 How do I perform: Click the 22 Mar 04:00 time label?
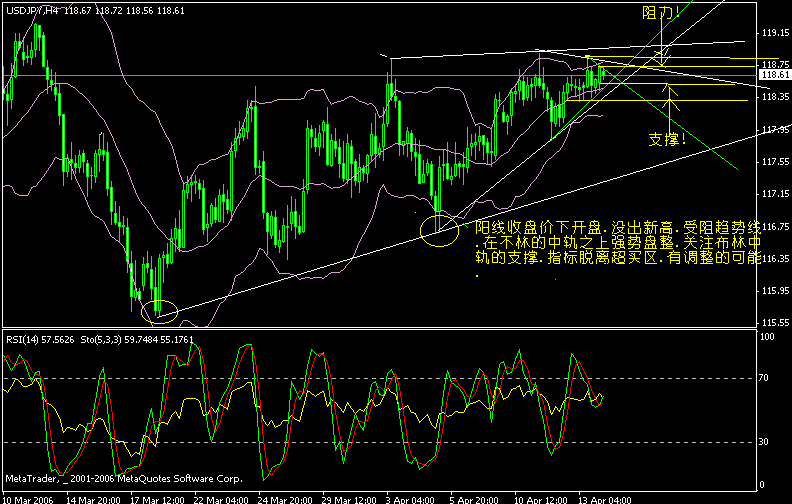(x=221, y=499)
